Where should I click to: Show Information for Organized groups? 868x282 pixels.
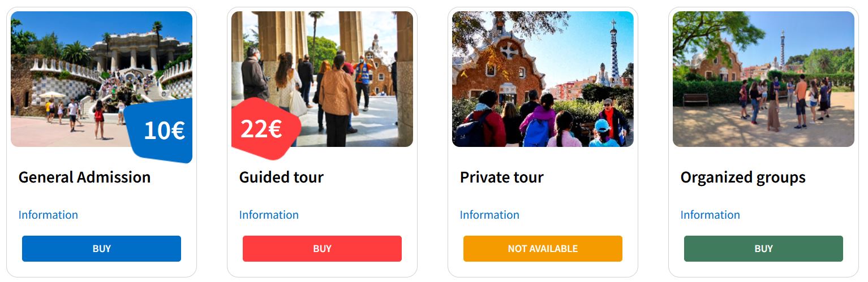pyautogui.click(x=710, y=215)
